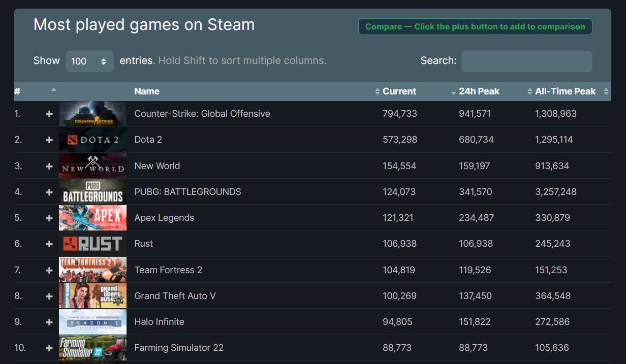Open the Grand Theft Auto V thumbnail
Viewport: 626px width, 364px height.
(92, 296)
